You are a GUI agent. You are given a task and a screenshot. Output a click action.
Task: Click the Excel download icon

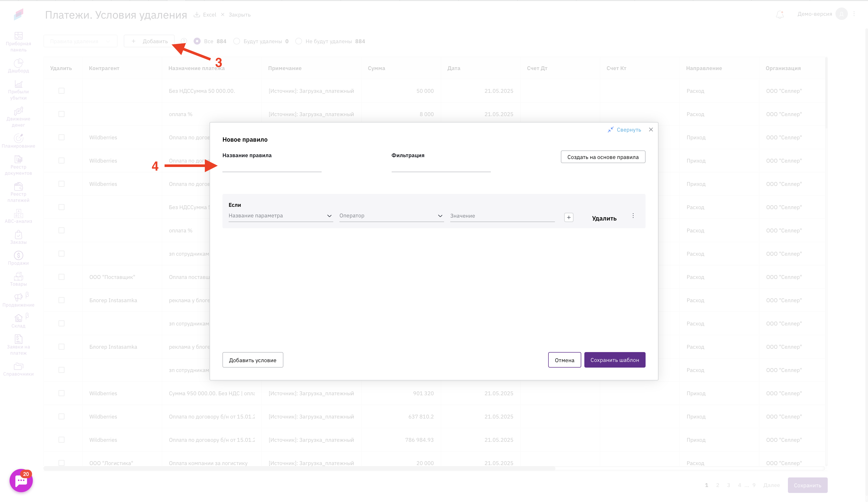pyautogui.click(x=197, y=14)
